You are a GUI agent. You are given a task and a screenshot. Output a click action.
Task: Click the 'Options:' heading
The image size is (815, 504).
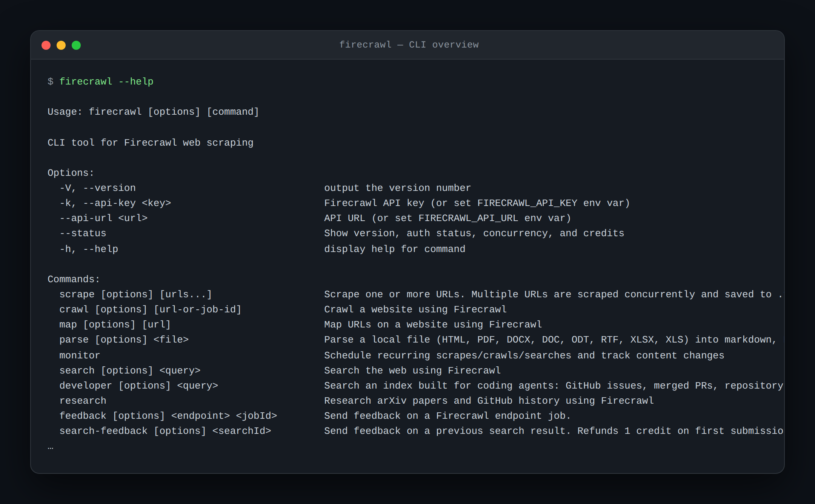pos(71,173)
